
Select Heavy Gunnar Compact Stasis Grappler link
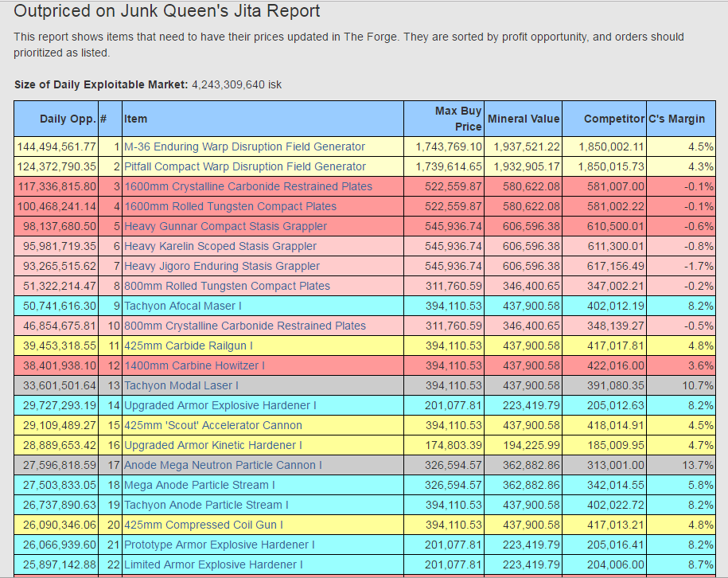pyautogui.click(x=225, y=227)
